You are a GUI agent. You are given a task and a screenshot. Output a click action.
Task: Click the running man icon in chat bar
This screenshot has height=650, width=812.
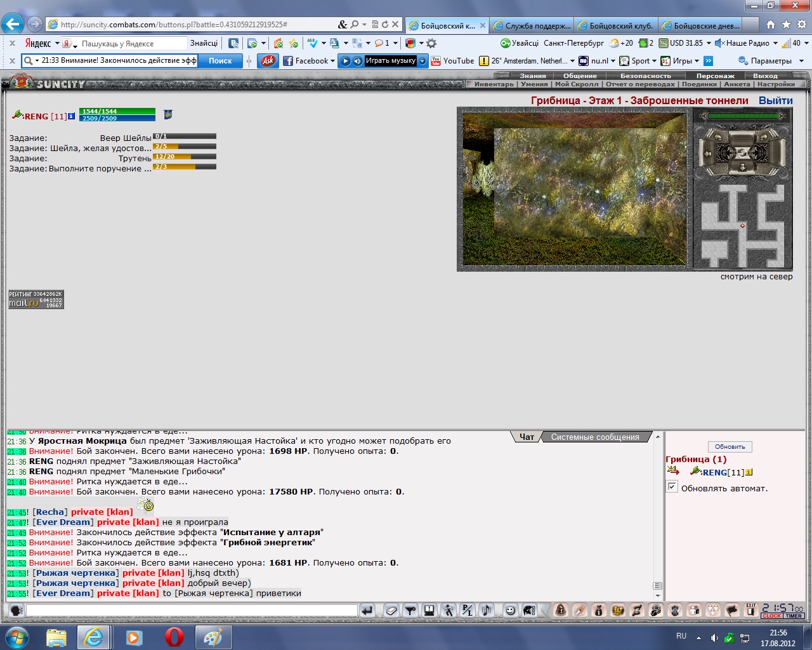pos(449,611)
